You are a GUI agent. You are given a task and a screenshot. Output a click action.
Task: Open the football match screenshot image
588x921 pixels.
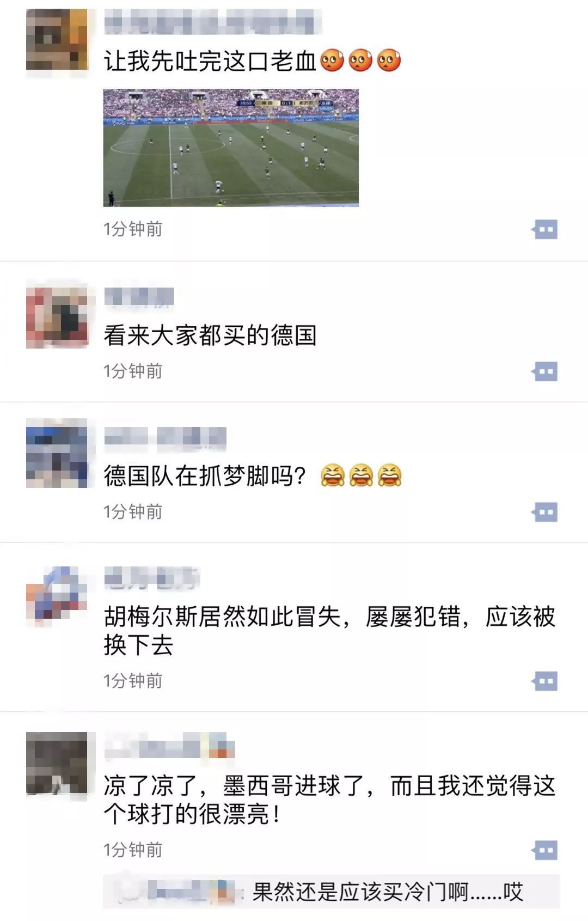231,148
